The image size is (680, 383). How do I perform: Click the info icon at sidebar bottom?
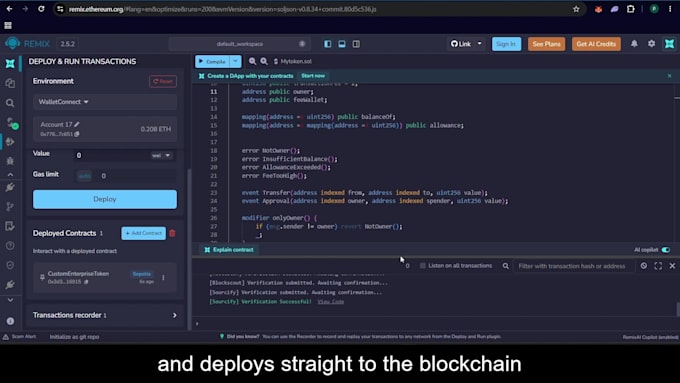point(10,321)
